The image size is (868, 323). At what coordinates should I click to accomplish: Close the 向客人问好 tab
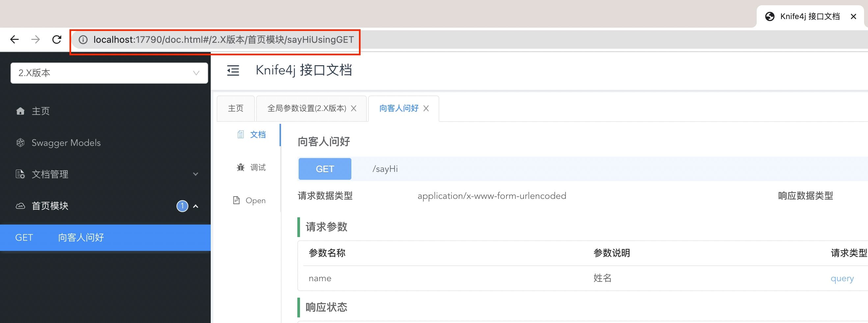point(426,108)
